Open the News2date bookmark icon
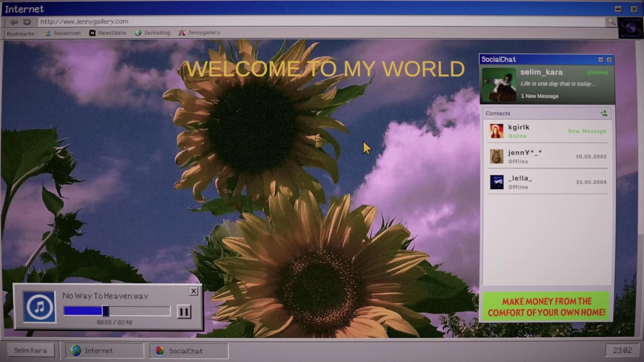 [93, 33]
